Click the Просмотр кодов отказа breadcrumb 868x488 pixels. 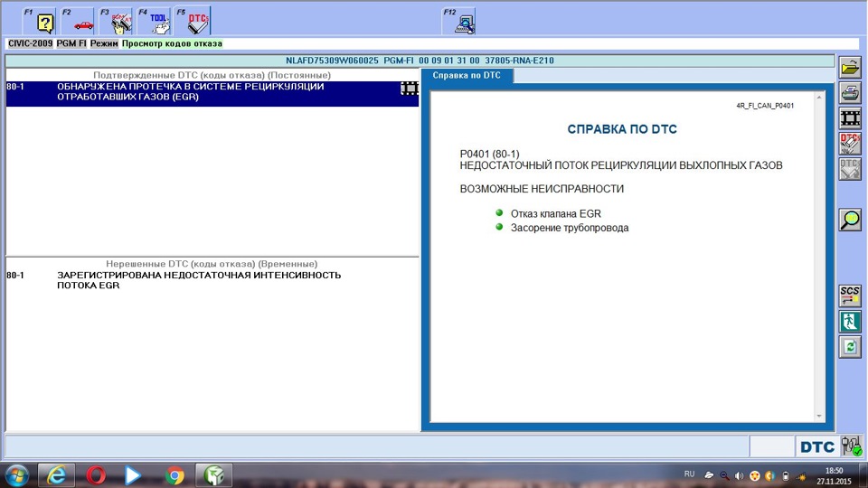coord(172,43)
